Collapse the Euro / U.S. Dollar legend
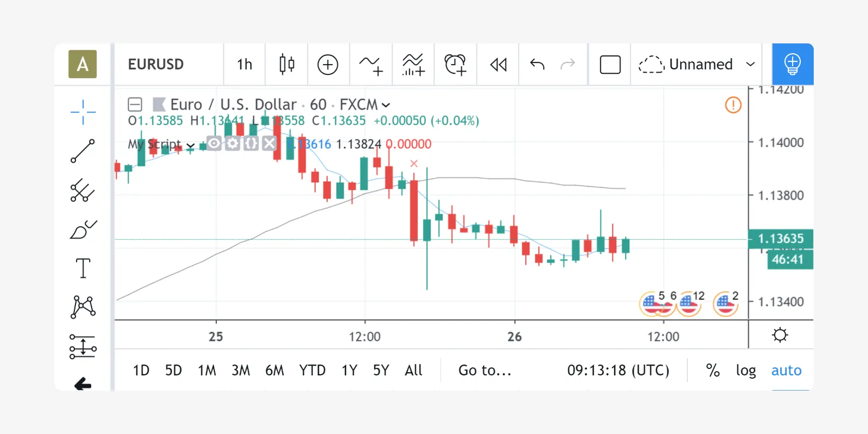This screenshot has height=434, width=868. [135, 104]
